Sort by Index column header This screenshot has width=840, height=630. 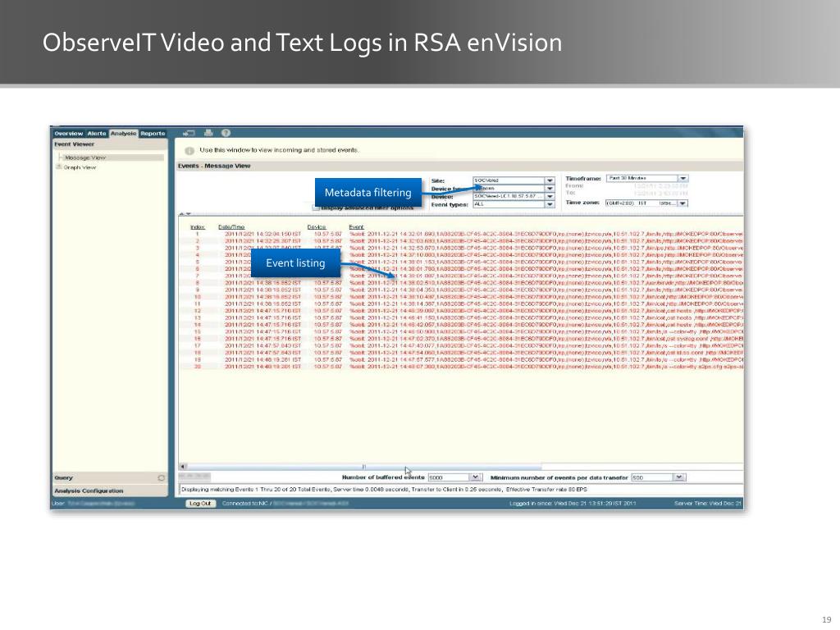[197, 227]
